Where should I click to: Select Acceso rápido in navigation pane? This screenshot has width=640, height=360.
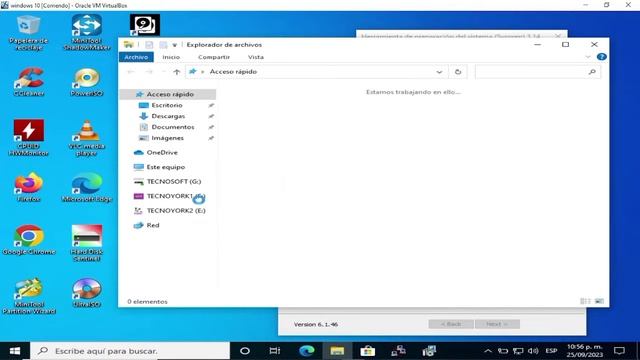pyautogui.click(x=168, y=94)
